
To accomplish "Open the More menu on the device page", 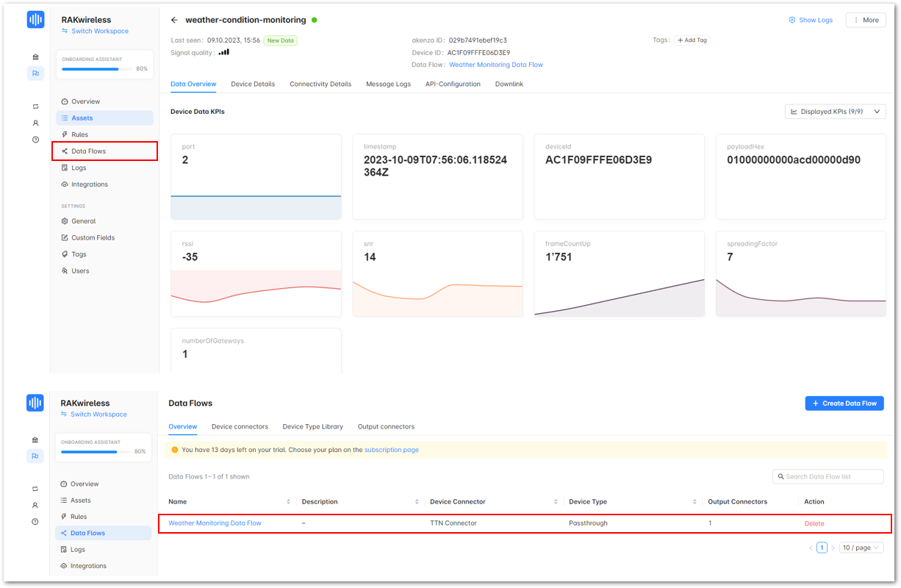I will 866,20.
